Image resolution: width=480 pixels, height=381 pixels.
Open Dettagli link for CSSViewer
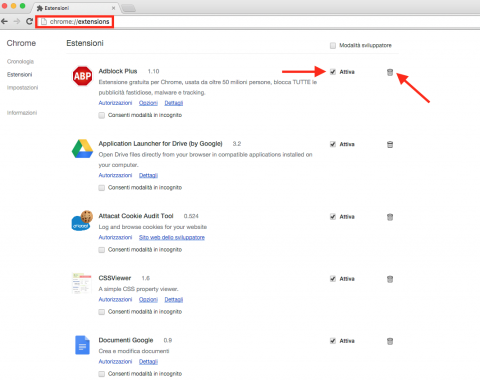(174, 299)
